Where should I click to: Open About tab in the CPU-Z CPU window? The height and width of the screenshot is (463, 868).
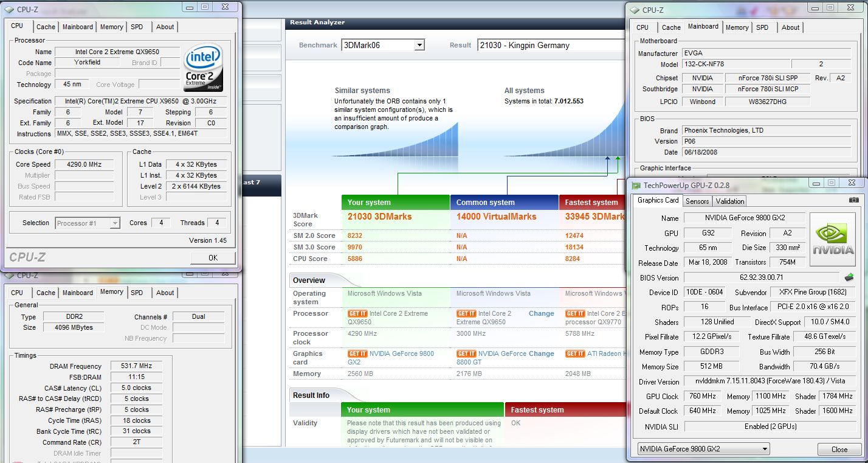[165, 27]
